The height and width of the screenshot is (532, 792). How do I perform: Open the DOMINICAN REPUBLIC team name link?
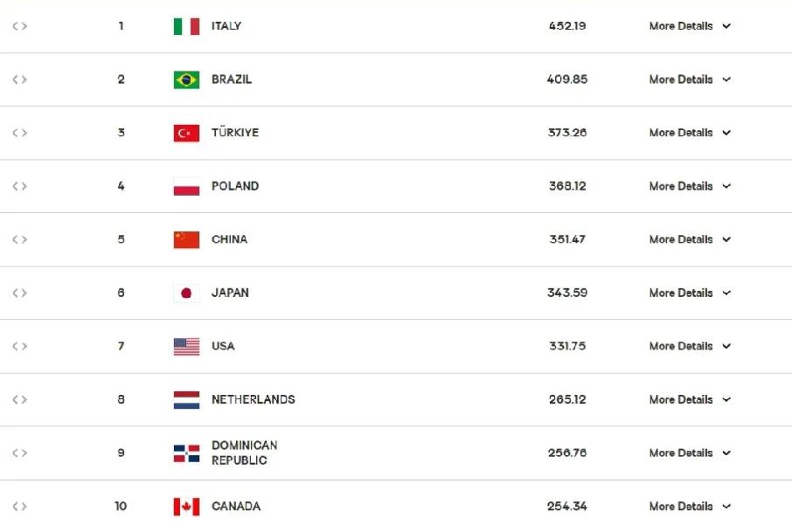click(x=245, y=453)
